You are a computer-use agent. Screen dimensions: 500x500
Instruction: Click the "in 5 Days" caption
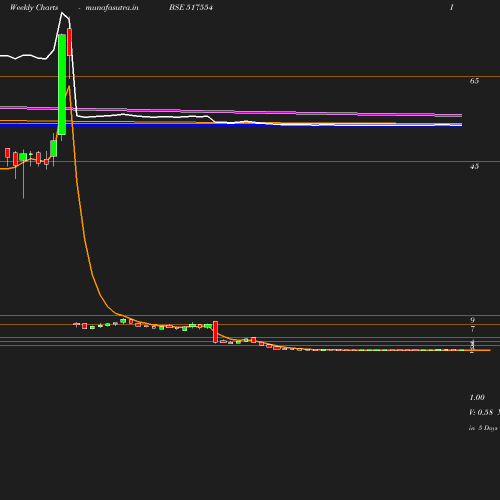point(483,428)
